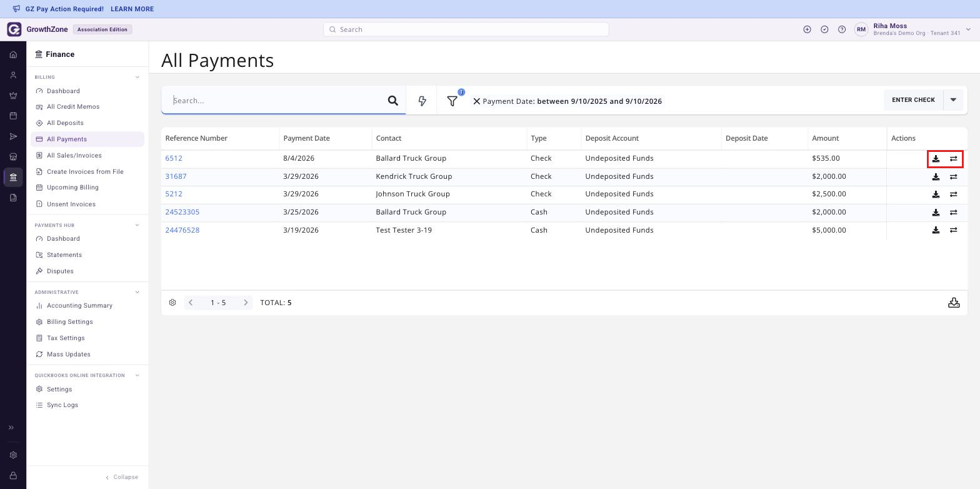Download receipt for payment 24523305
Image resolution: width=980 pixels, height=489 pixels.
936,213
